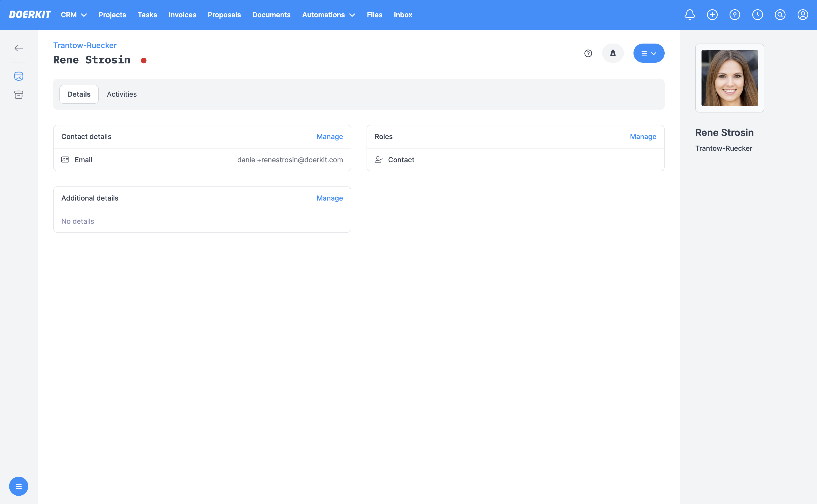
Task: Expand the Automations dropdown menu
Action: coord(328,15)
